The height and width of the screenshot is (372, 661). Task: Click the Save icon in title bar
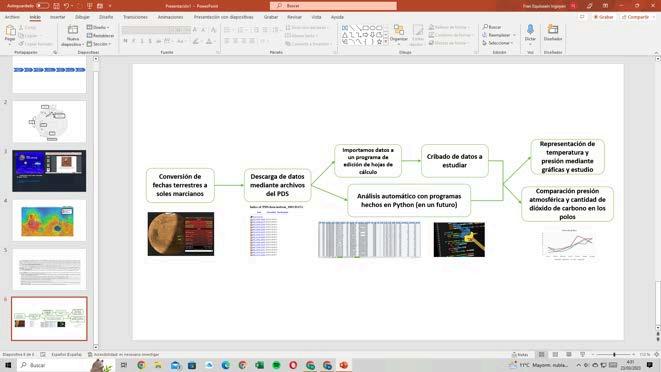pos(56,6)
